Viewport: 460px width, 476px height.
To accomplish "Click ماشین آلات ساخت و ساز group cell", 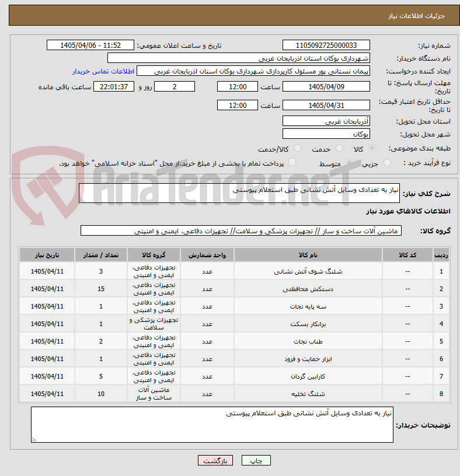I will click(x=154, y=394).
